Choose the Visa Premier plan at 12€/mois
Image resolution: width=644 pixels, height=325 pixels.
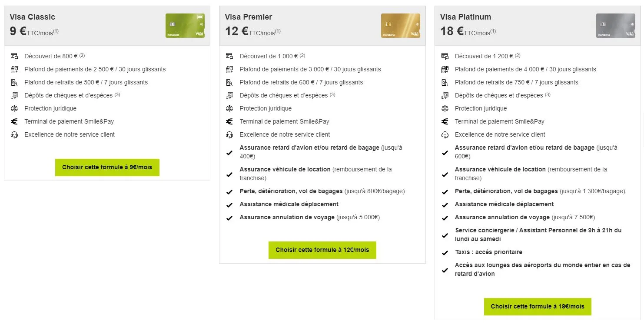point(322,250)
